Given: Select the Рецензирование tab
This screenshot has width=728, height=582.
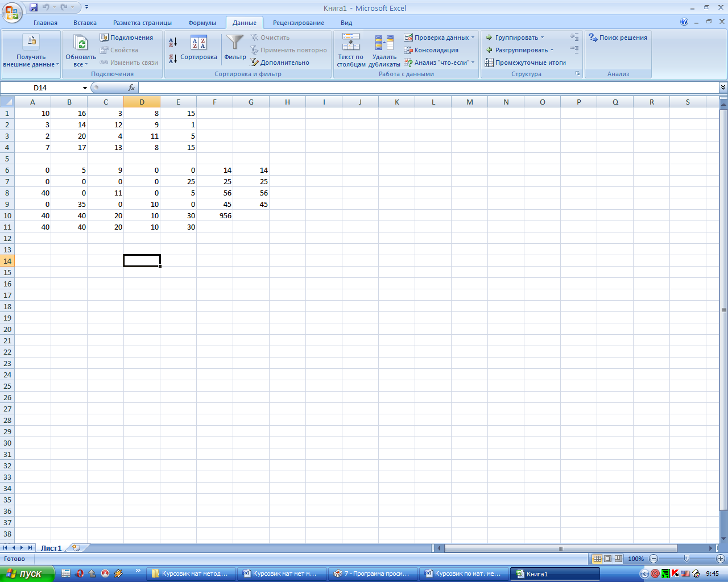Looking at the screenshot, I should tap(299, 23).
